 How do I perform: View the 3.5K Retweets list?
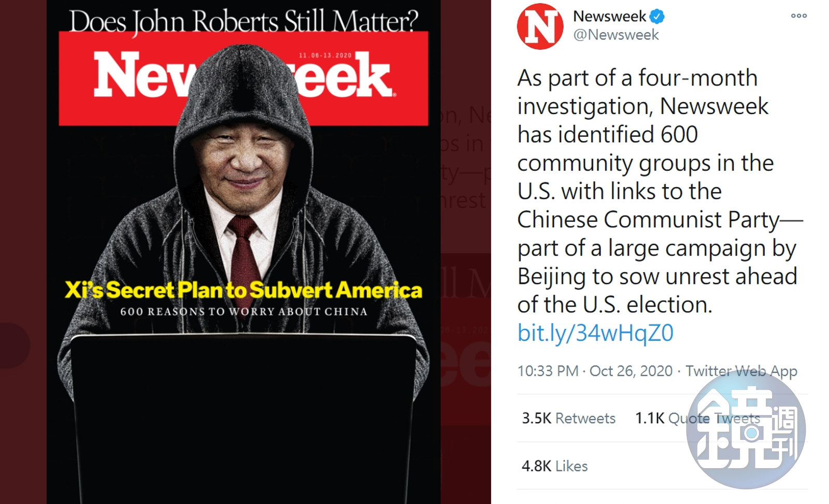pyautogui.click(x=568, y=418)
